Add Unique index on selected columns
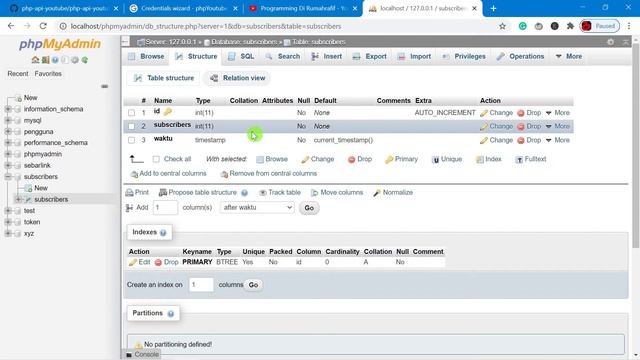 point(447,159)
